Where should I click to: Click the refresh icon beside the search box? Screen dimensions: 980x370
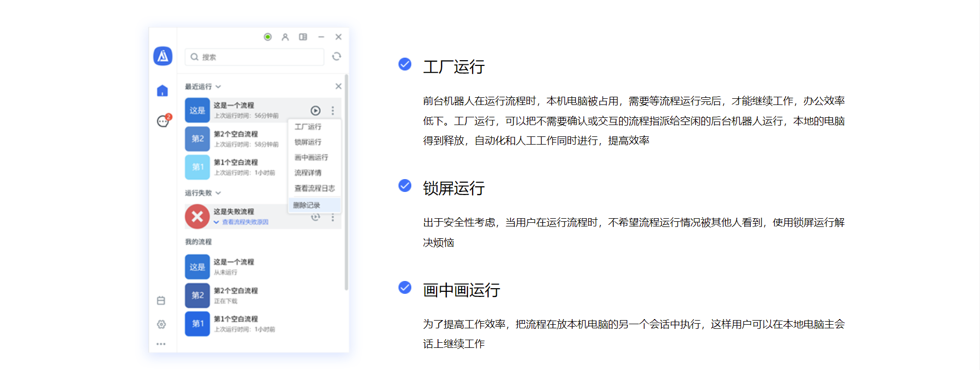[336, 57]
